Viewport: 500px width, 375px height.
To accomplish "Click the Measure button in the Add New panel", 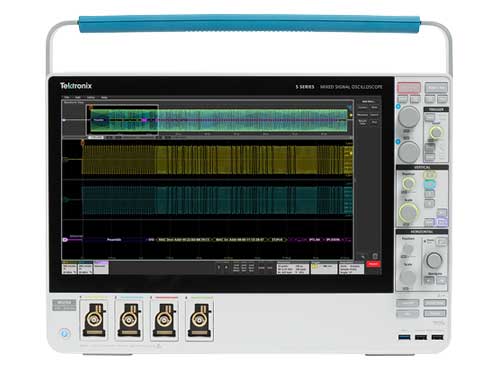I will (x=363, y=115).
